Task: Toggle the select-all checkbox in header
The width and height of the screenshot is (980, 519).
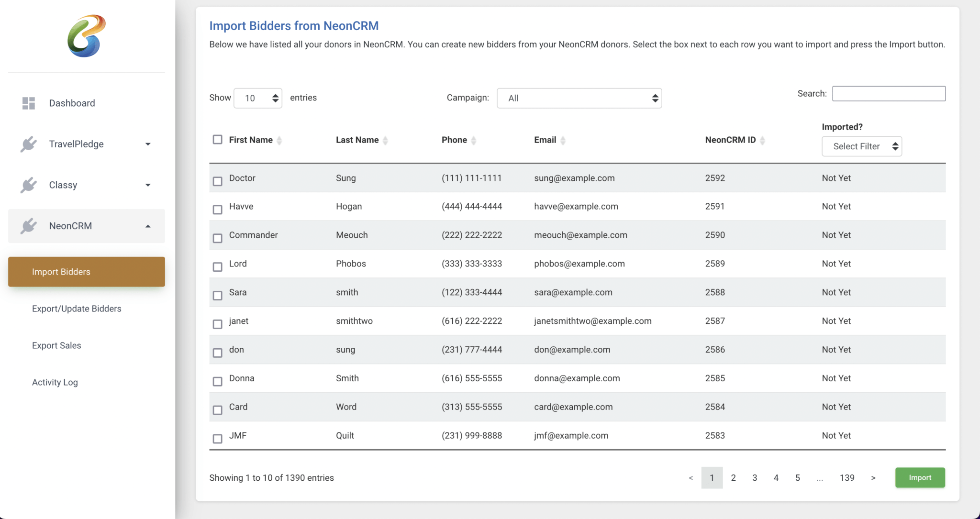Action: [x=218, y=139]
